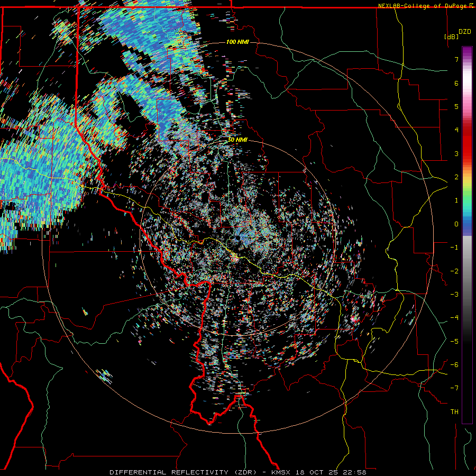Click legend value -6
Screen dimensions: 476x476
(454, 365)
